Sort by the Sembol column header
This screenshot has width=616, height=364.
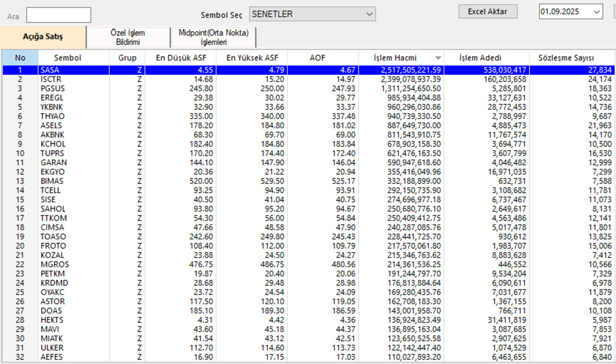(x=68, y=58)
